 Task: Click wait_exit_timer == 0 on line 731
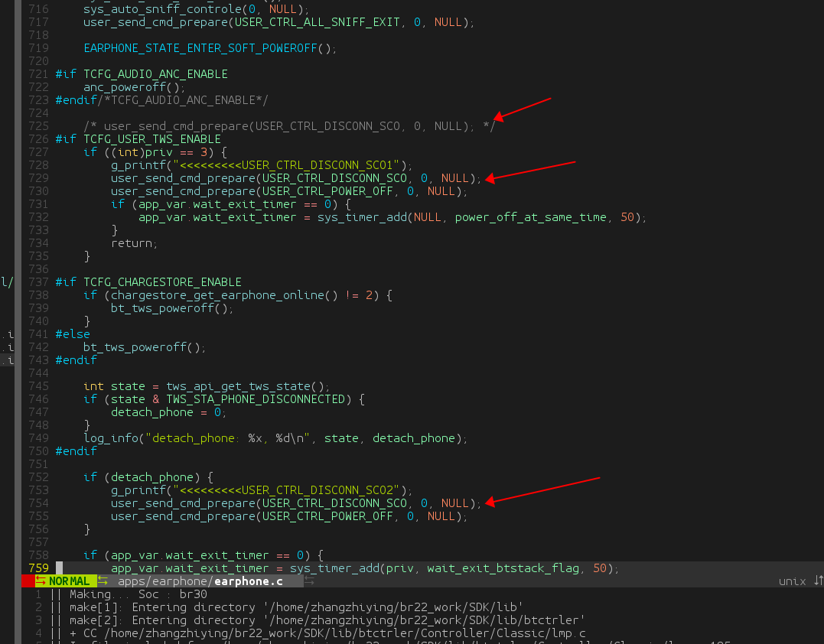[262, 204]
